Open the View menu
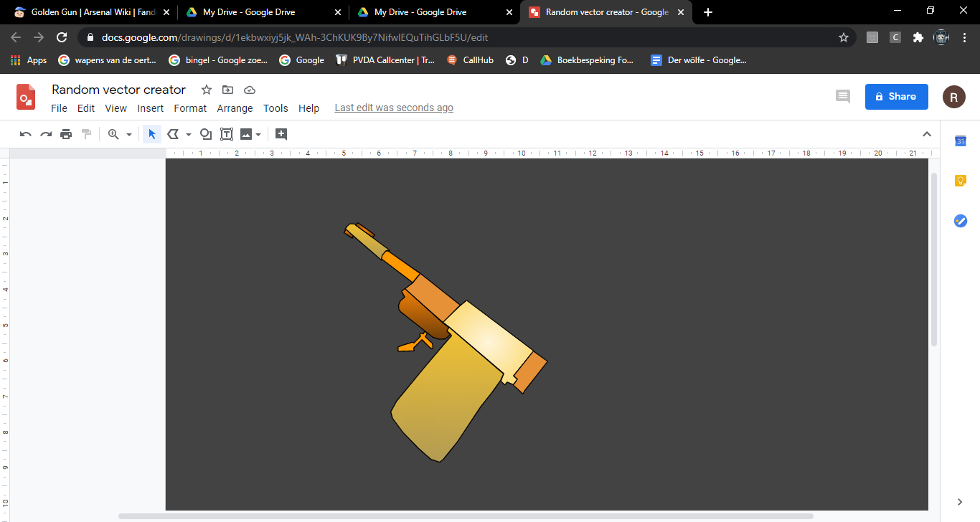Image resolution: width=980 pixels, height=522 pixels. point(116,108)
